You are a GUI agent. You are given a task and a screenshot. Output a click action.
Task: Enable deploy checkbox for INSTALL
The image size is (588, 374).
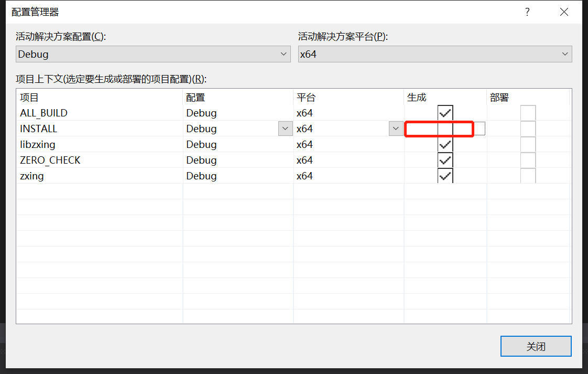click(528, 129)
